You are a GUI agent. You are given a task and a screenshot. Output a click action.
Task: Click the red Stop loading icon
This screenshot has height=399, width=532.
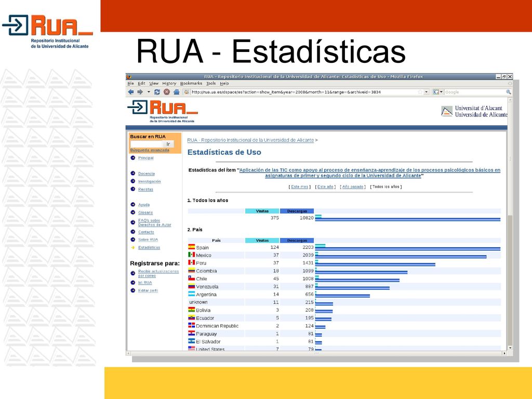pos(167,92)
